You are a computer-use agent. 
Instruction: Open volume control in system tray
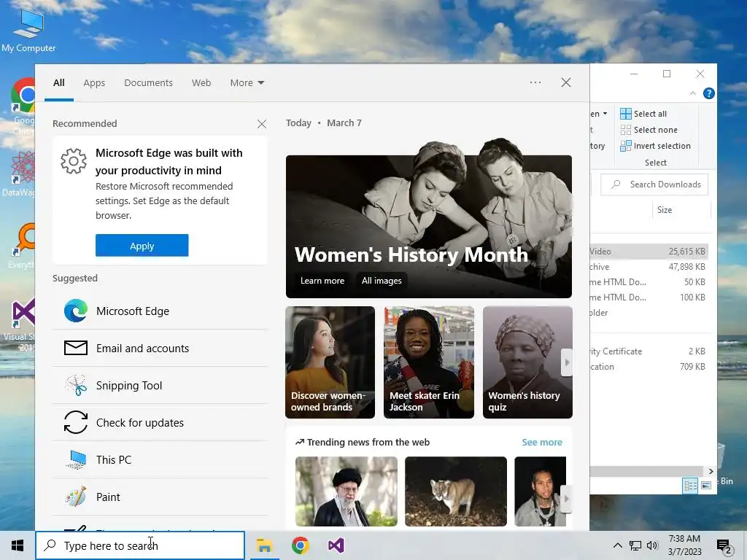652,545
